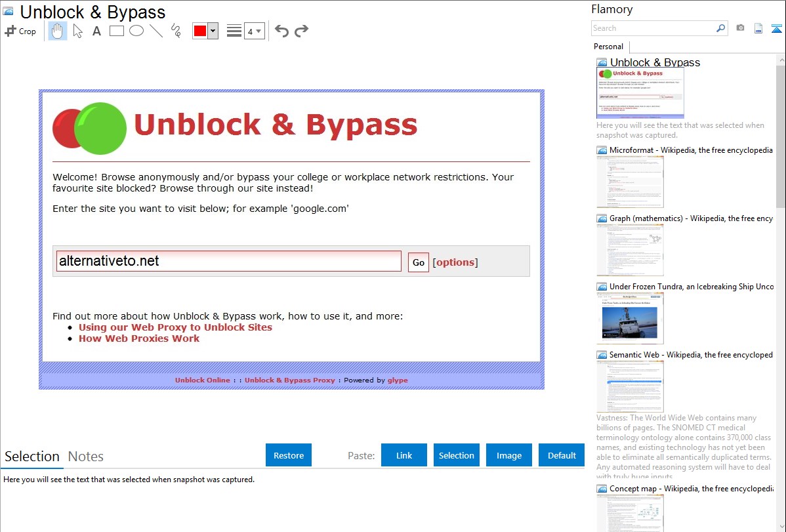Select Microformat Wikipedia snapshot thumbnail
This screenshot has width=786, height=532.
click(630, 182)
